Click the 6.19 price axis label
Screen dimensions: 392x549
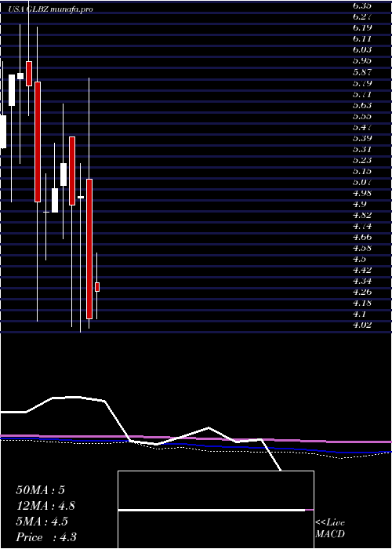pyautogui.click(x=362, y=27)
